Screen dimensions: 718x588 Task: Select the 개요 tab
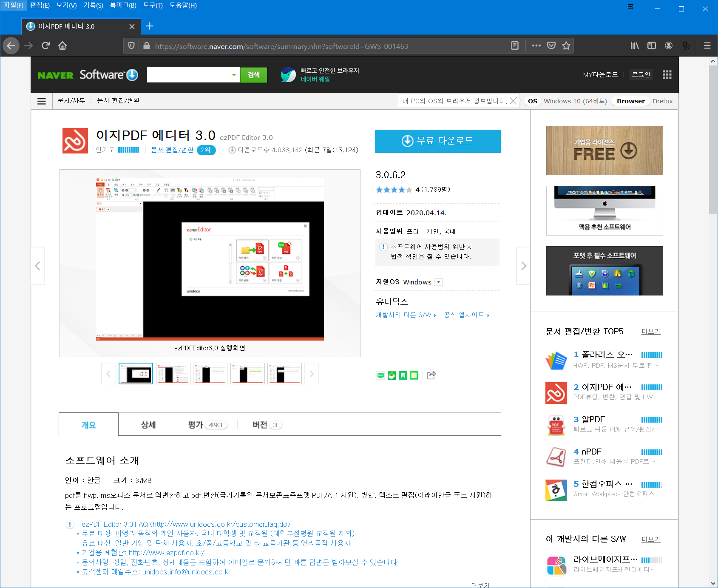(x=88, y=425)
